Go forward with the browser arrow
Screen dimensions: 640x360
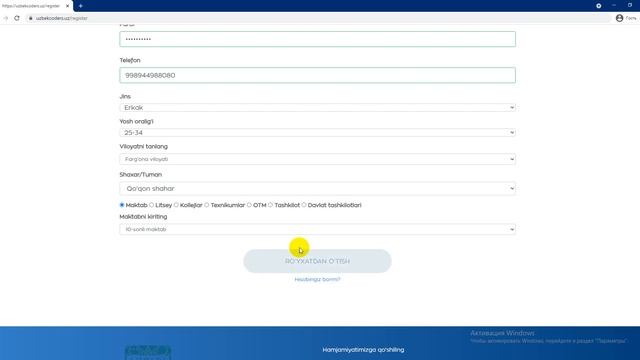5,18
